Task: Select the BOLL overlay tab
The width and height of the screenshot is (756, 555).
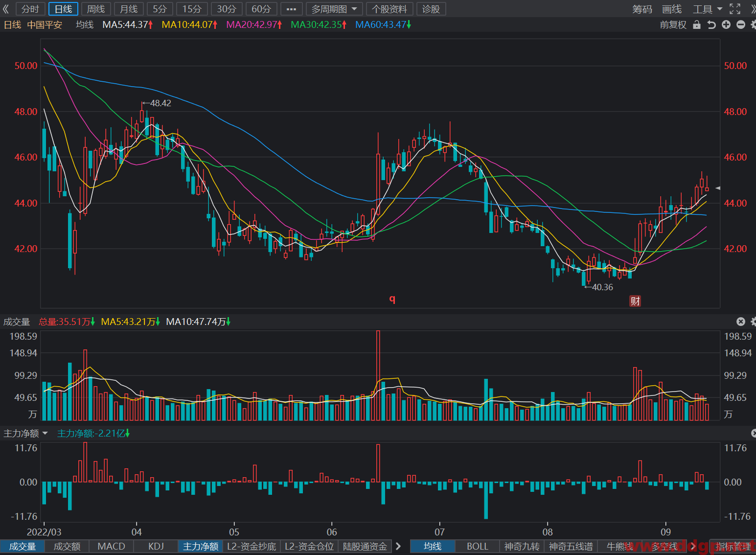Action: tap(478, 546)
